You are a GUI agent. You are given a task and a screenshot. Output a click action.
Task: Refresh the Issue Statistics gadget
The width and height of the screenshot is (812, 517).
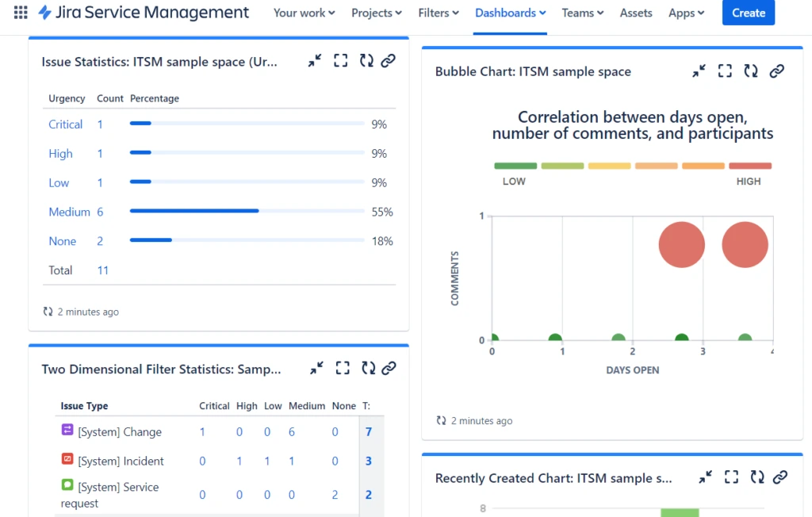[366, 60]
